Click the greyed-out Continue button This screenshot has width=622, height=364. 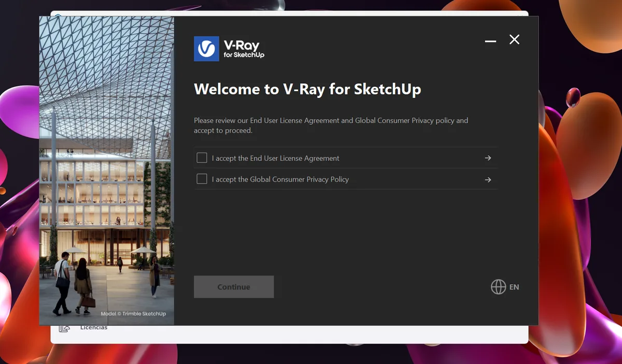[x=234, y=287]
